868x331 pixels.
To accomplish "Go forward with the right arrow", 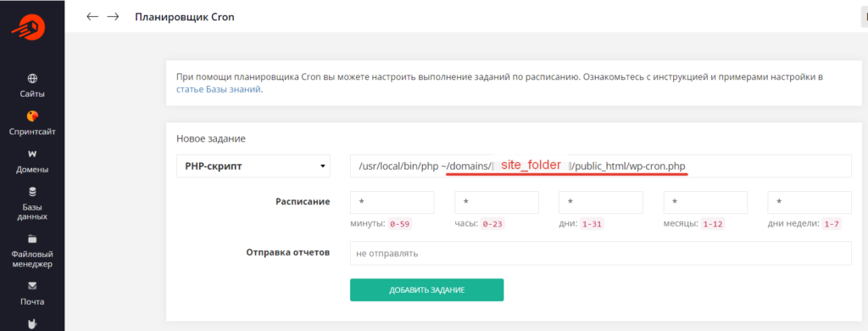I will pos(113,17).
